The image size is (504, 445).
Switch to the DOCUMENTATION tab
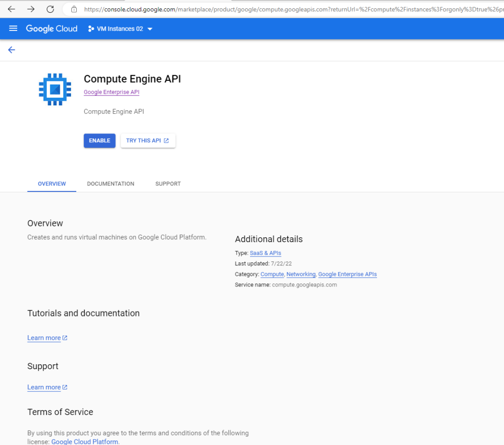(111, 184)
